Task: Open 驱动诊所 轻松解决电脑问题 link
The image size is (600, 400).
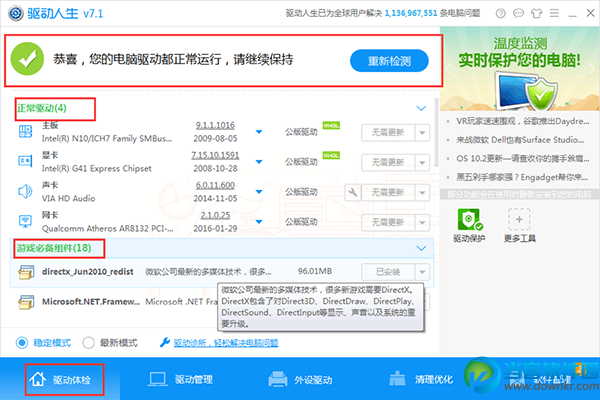Action: click(x=226, y=343)
